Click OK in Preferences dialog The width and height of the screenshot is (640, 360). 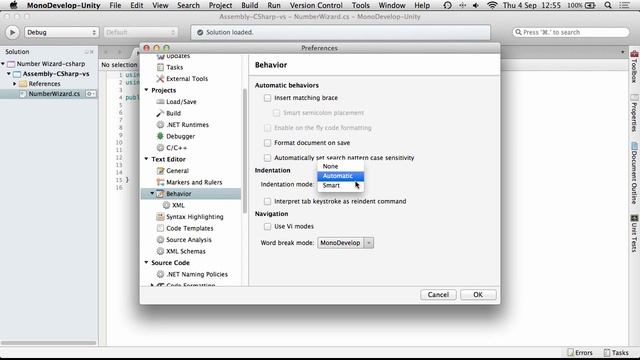(x=478, y=295)
